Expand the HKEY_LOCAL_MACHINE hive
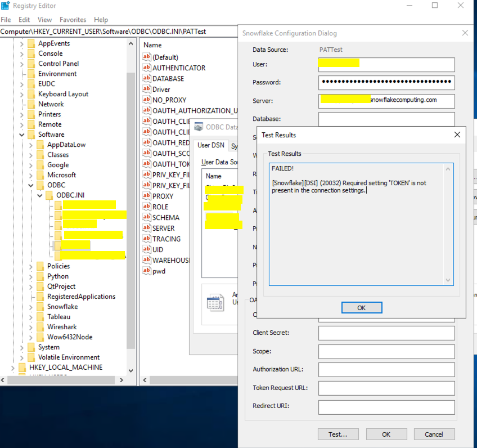Viewport: 477px width, 448px height. [13, 368]
